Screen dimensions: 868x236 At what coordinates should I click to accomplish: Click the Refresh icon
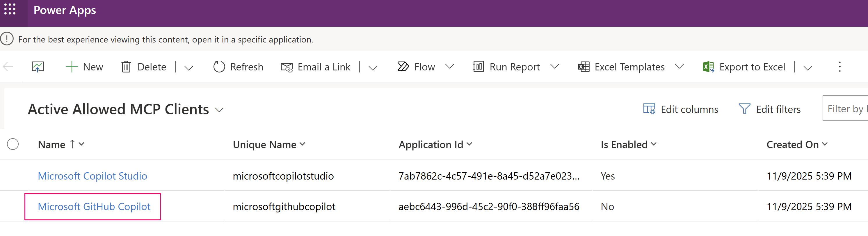pyautogui.click(x=219, y=67)
